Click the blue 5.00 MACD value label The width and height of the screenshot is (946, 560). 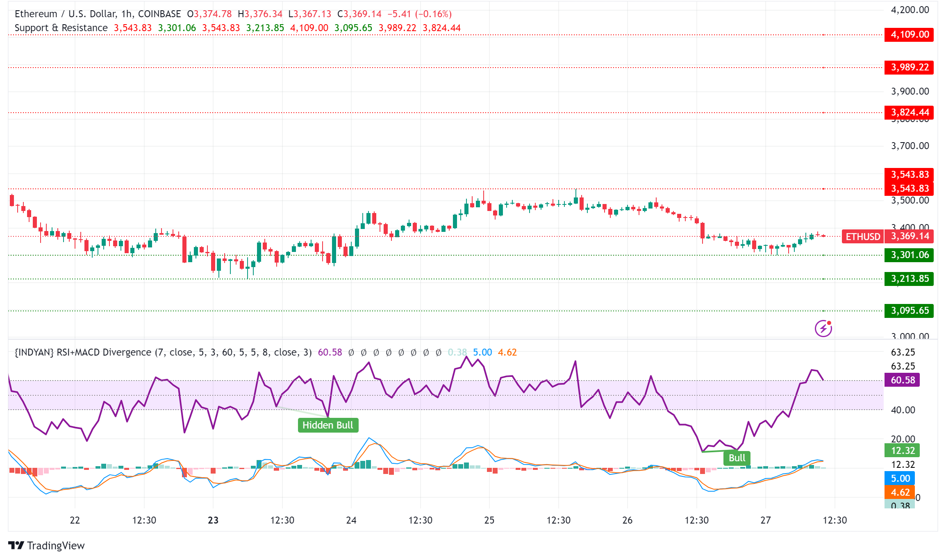point(900,478)
